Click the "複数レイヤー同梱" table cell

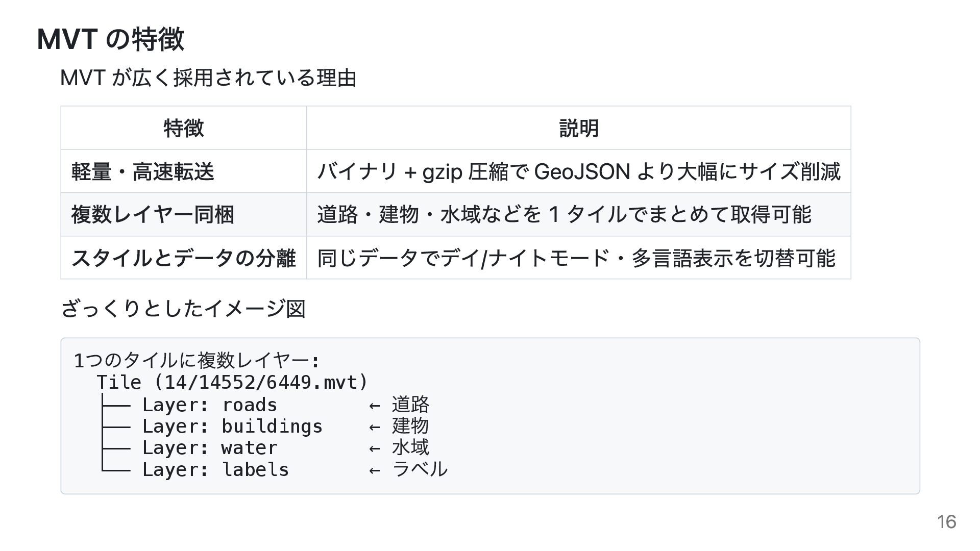153,214
